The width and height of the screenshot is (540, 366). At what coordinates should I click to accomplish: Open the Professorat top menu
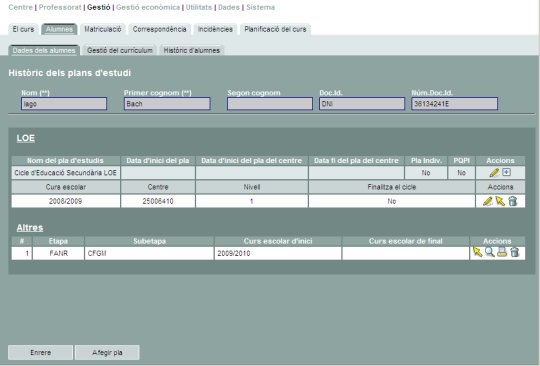pyautogui.click(x=60, y=7)
